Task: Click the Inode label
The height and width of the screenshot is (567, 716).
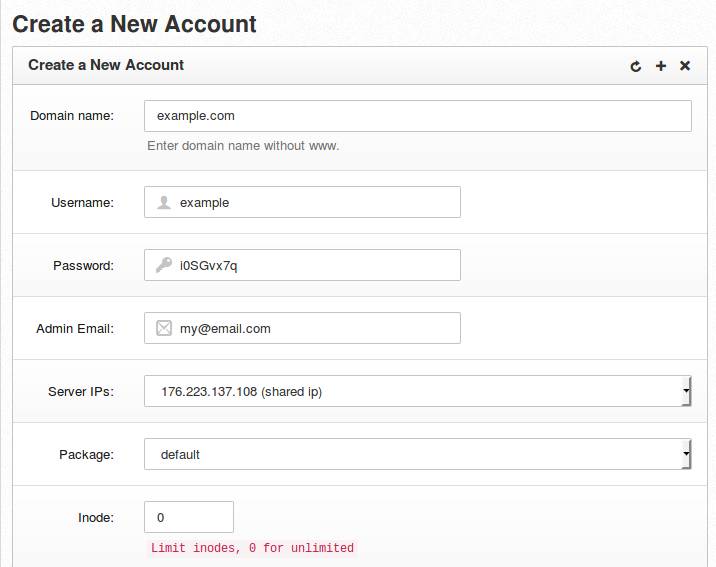Action: click(96, 518)
